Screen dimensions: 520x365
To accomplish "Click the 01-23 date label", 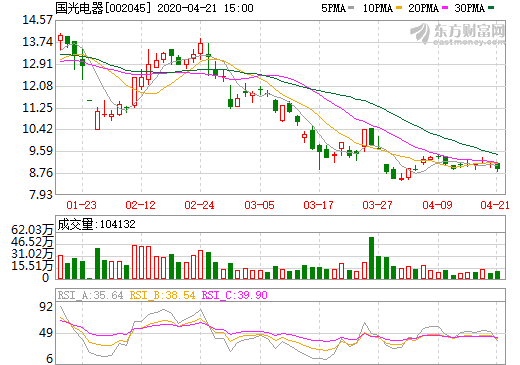I will pyautogui.click(x=81, y=205).
